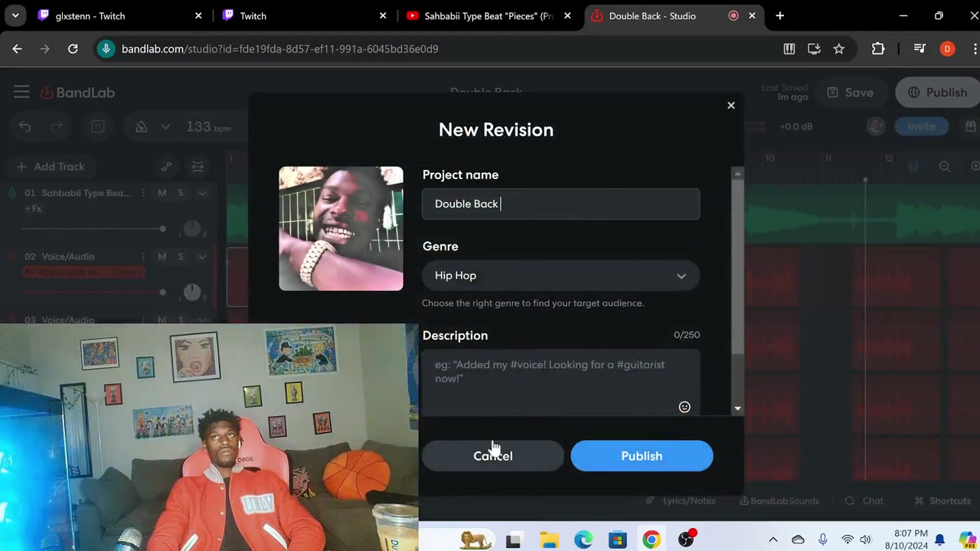
Task: Click the browser back arrow
Action: [18, 49]
